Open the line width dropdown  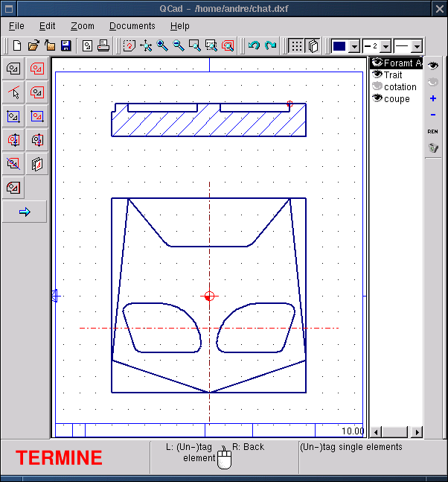coord(385,46)
